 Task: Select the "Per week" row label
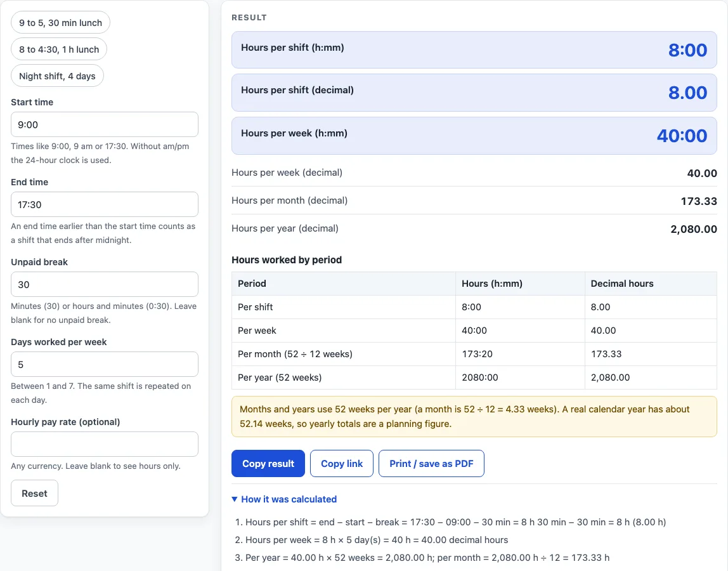point(257,331)
